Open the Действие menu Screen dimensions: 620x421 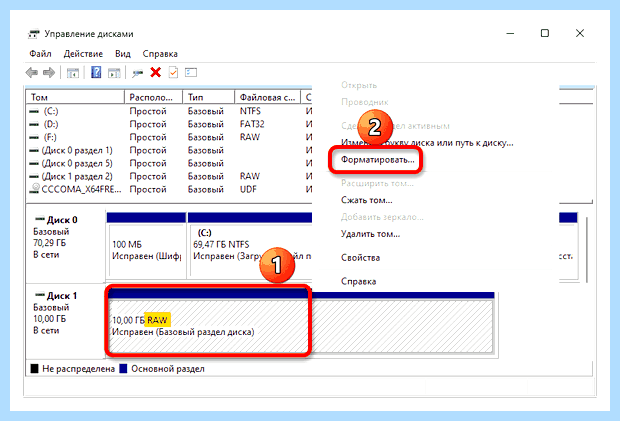(83, 54)
